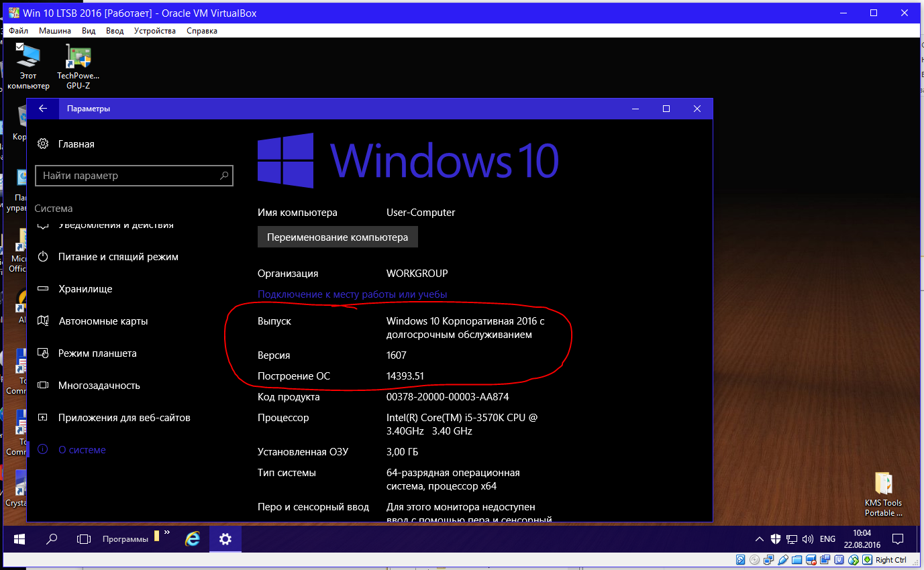This screenshot has height=570, width=924.
Task: Expand the Программы toolbar double chevron
Action: (x=166, y=534)
